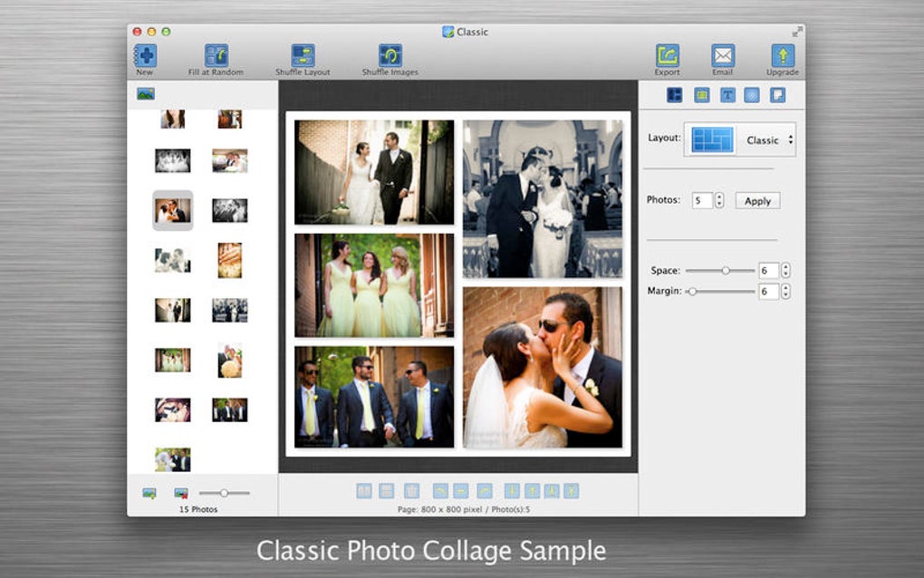The image size is (924, 578).
Task: Click the Photos count stepper
Action: tap(719, 200)
